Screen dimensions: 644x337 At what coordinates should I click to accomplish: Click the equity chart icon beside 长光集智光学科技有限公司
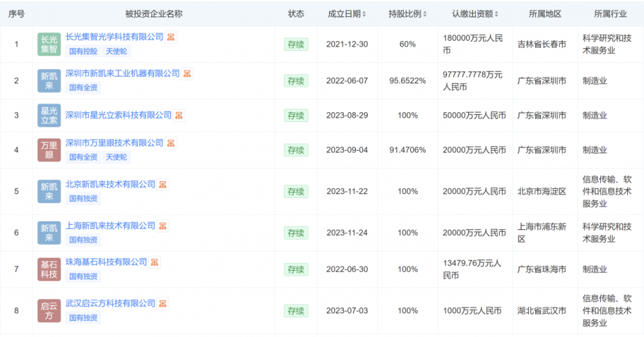coord(171,37)
